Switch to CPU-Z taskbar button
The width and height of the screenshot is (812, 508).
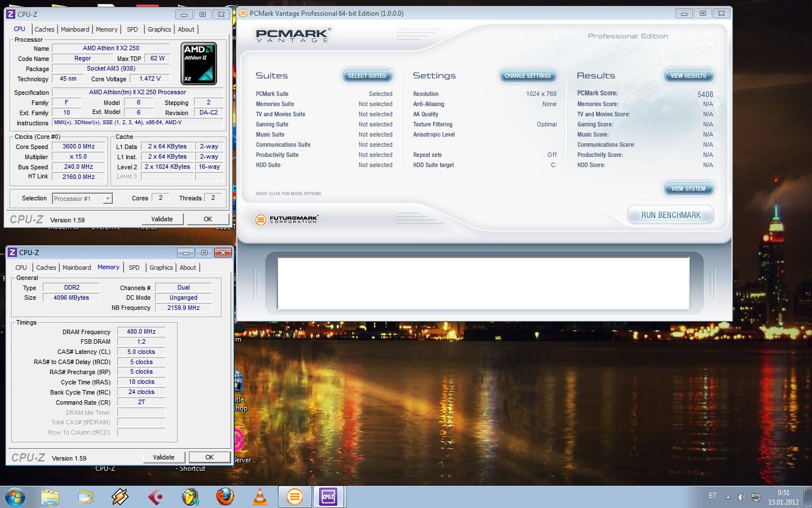(328, 497)
